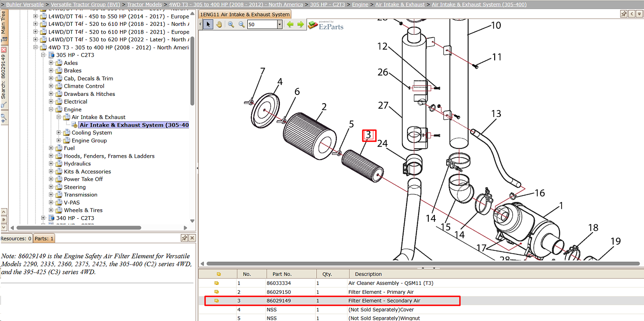This screenshot has width=644, height=321.
Task: Switch to the Parts: 1 tab
Action: pos(44,238)
